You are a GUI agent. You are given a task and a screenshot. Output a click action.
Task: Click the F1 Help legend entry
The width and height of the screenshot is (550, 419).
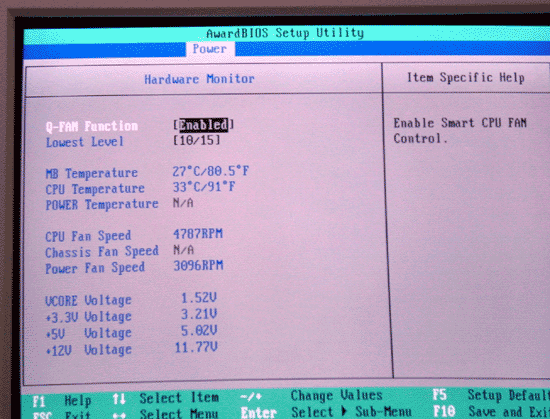tap(62, 400)
